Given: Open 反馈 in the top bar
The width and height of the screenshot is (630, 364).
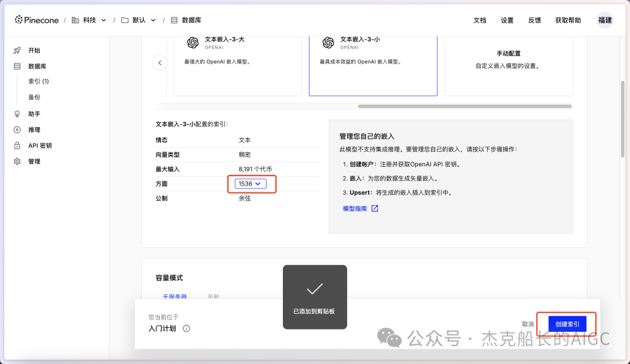Looking at the screenshot, I should click(534, 20).
